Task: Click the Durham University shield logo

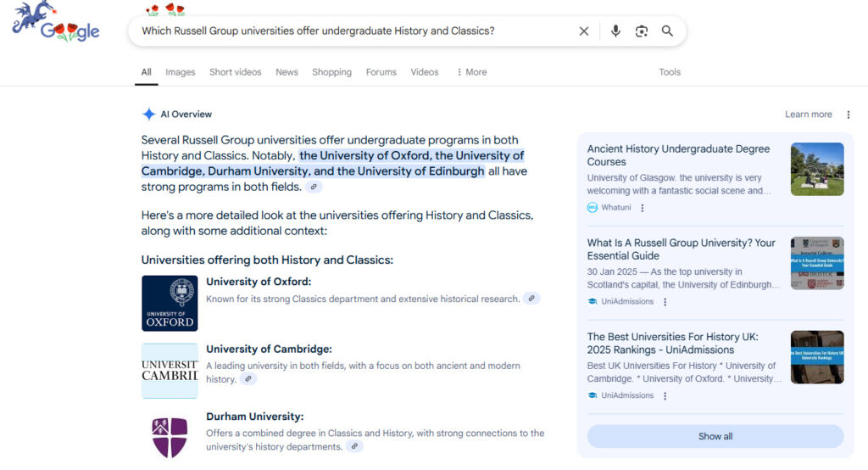Action: pyautogui.click(x=170, y=437)
